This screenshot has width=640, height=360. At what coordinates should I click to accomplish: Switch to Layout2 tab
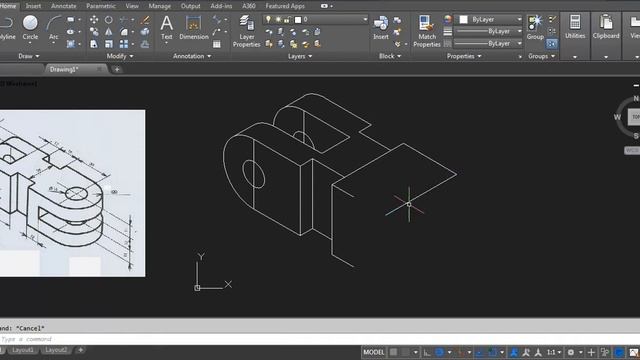pos(56,350)
